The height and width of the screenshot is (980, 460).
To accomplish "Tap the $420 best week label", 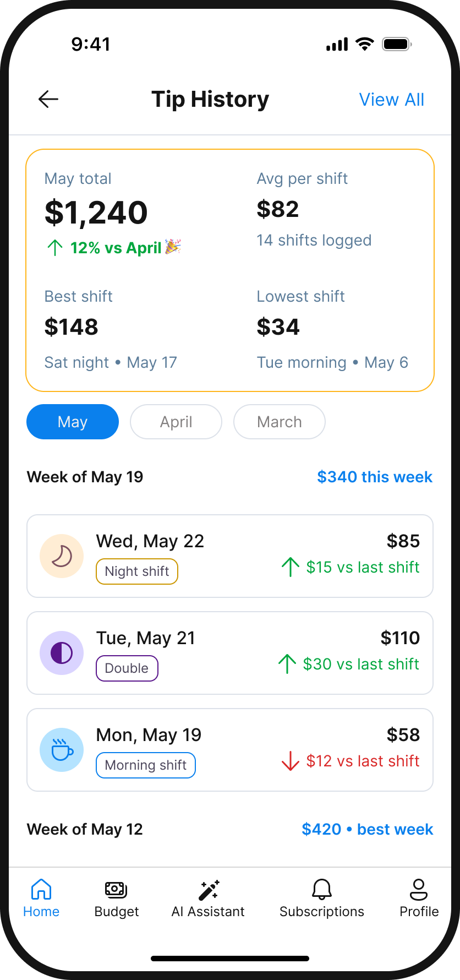I will point(368,829).
